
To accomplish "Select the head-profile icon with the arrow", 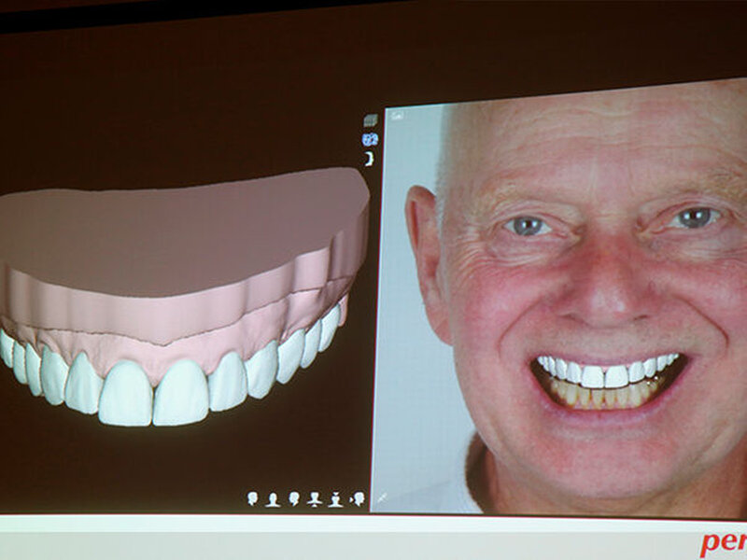I will [x=357, y=499].
